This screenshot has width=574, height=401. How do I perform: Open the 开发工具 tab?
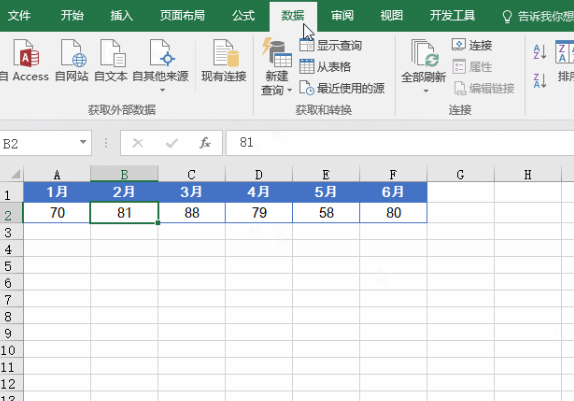point(452,16)
